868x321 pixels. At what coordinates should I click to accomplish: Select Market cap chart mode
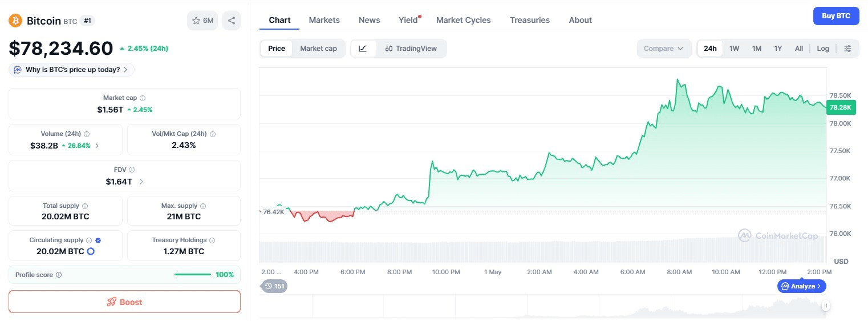(318, 49)
